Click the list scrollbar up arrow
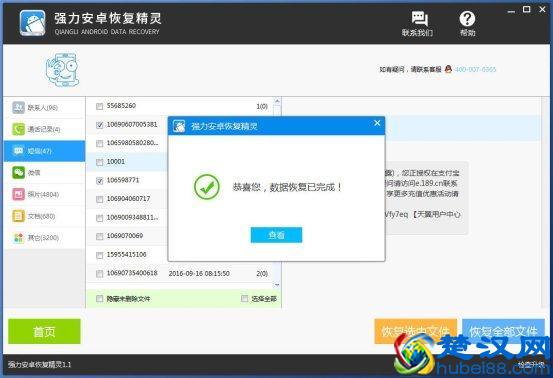The height and width of the screenshot is (378, 553). click(277, 101)
